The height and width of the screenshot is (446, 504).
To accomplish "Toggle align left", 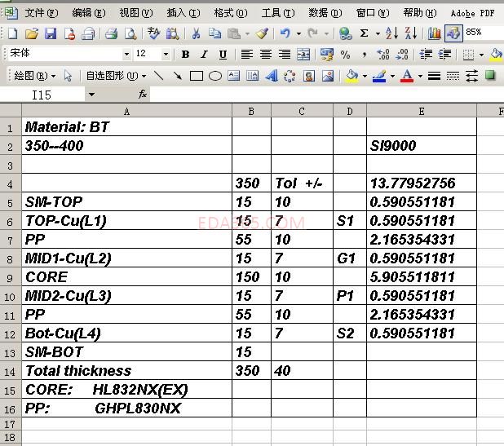I will tap(247, 55).
